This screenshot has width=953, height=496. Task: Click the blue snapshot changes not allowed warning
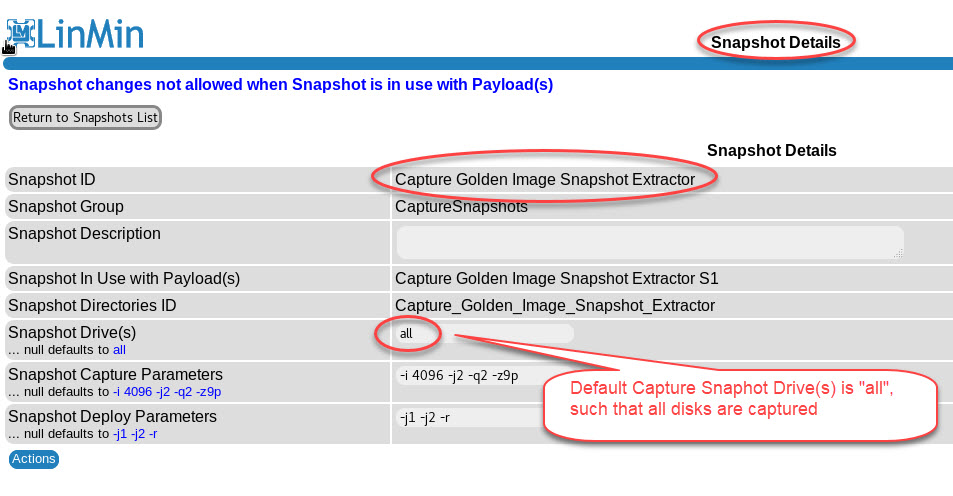click(280, 85)
